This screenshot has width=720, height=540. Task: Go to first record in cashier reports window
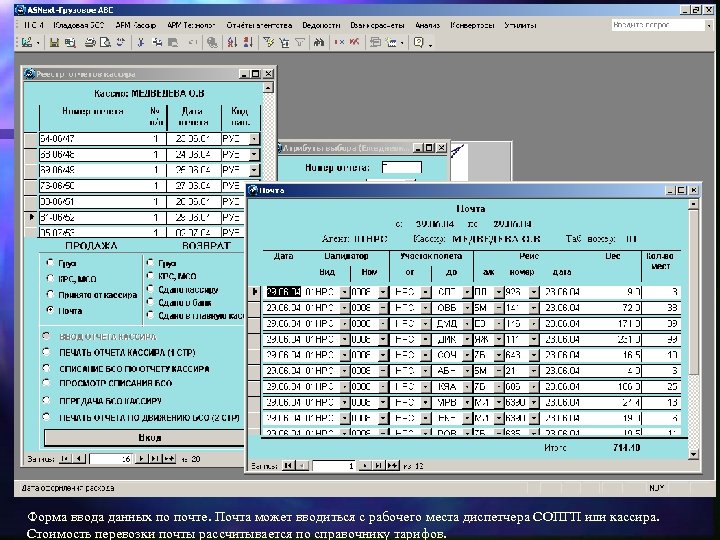tap(65, 458)
